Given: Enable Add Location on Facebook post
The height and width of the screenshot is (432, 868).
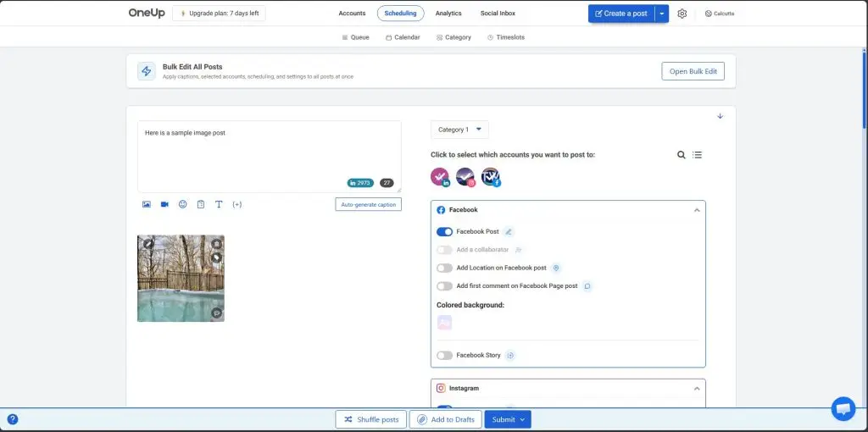Looking at the screenshot, I should [x=444, y=268].
